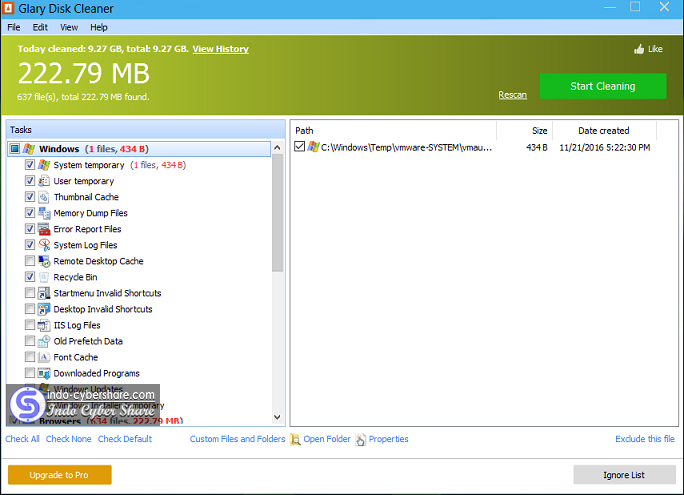684x495 pixels.
Task: Uncheck System Log Files checkbox
Action: click(30, 245)
